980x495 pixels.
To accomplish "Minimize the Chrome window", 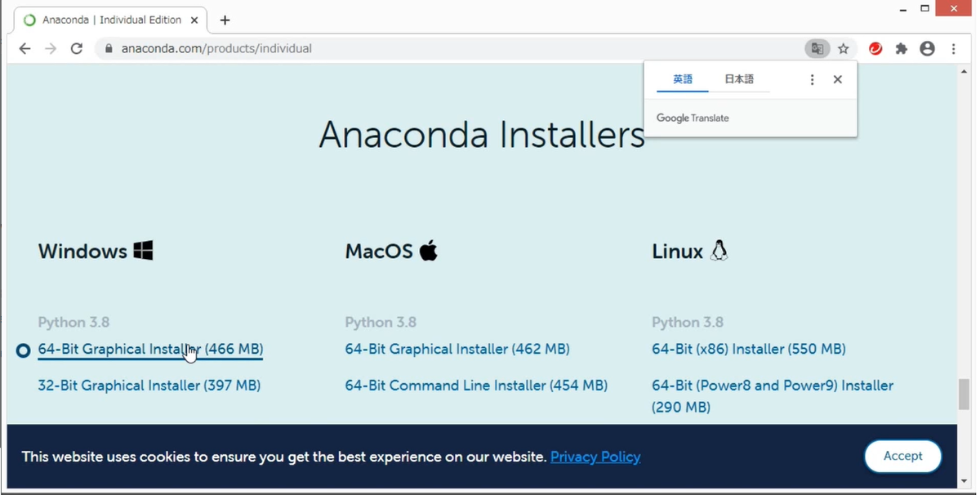I will pos(902,8).
